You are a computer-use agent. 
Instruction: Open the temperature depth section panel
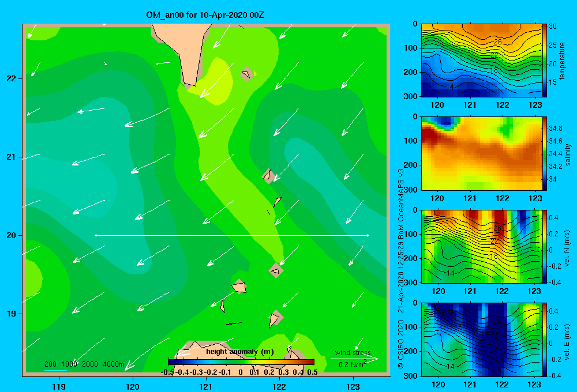click(x=482, y=61)
